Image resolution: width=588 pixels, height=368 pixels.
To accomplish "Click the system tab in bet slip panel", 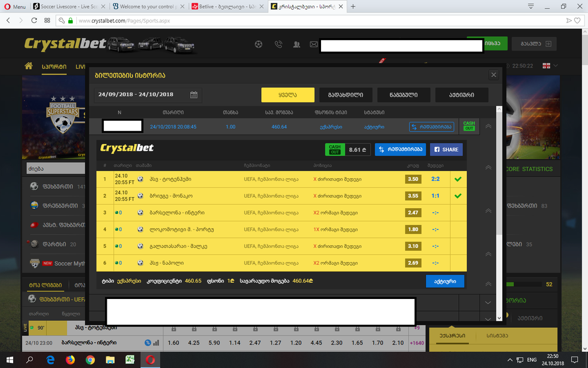I will (x=497, y=336).
